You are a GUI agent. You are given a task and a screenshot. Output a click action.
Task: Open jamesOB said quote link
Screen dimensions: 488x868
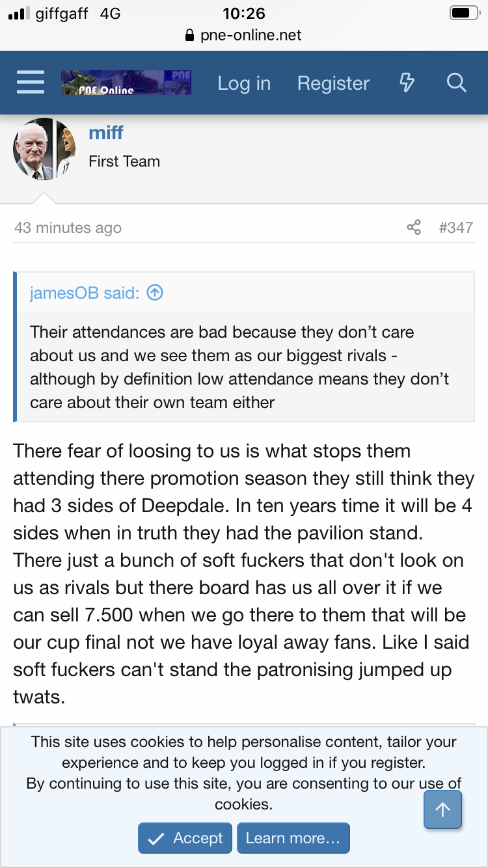[x=85, y=293]
